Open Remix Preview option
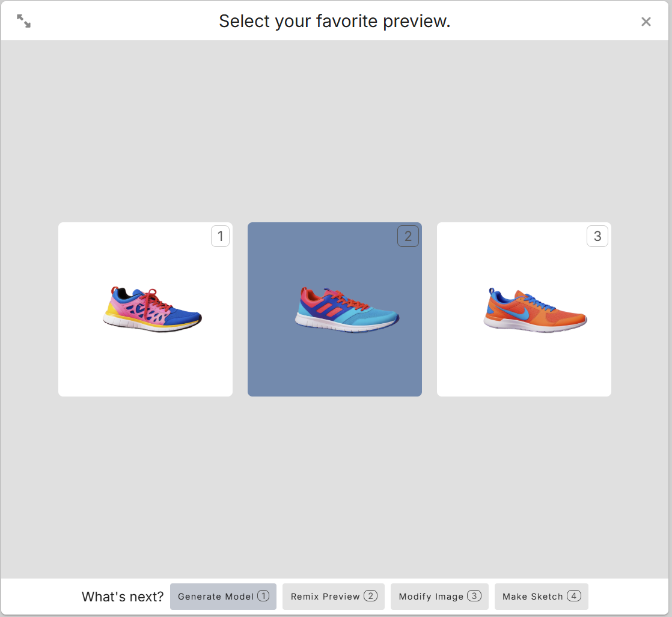672x617 pixels. [x=334, y=597]
